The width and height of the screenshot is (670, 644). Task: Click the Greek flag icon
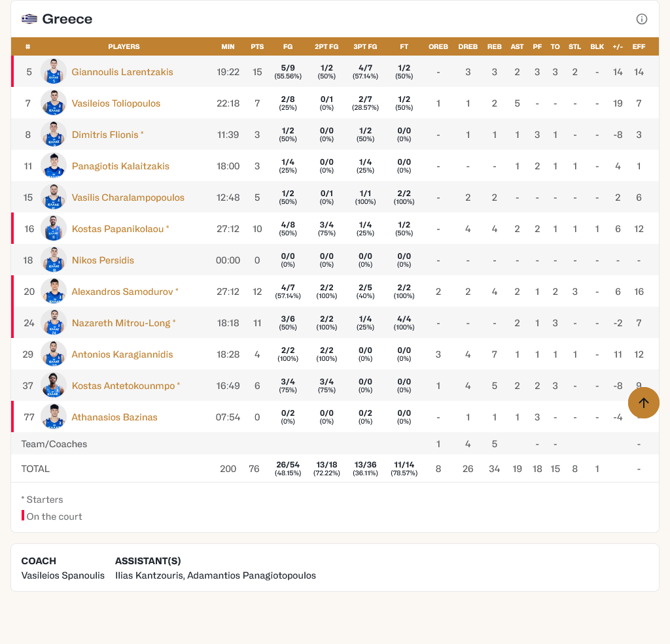click(29, 19)
